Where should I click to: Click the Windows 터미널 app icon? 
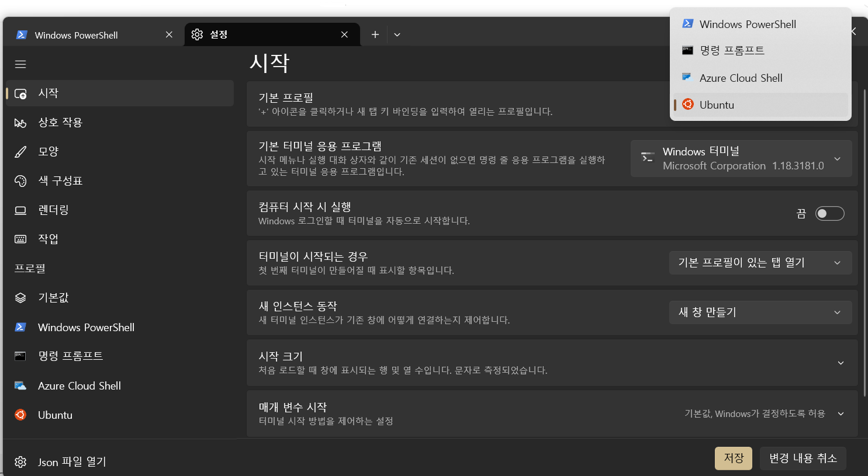[x=647, y=158]
